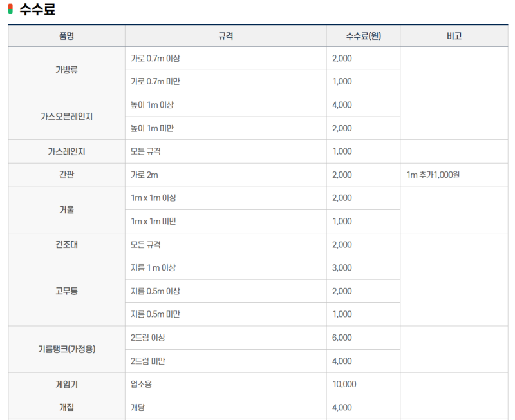Select the 게임기 item cell
Image resolution: width=515 pixels, height=420 pixels.
[x=67, y=384]
